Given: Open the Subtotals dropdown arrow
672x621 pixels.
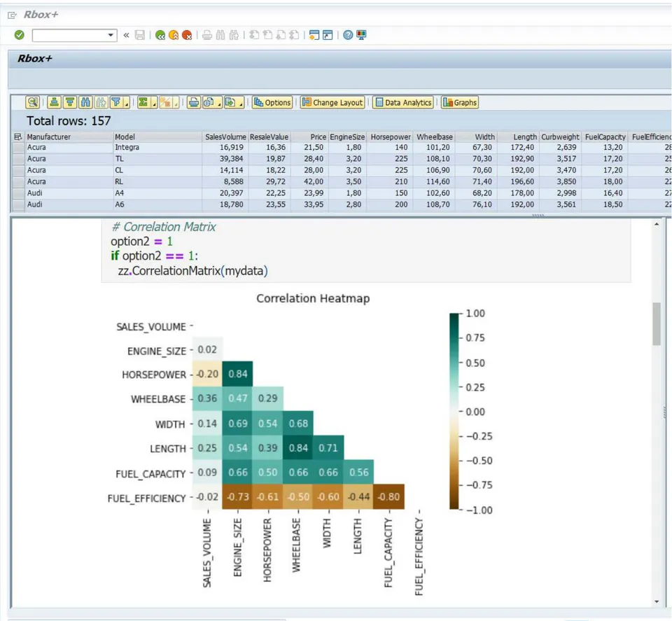Looking at the screenshot, I should pyautogui.click(x=176, y=102).
